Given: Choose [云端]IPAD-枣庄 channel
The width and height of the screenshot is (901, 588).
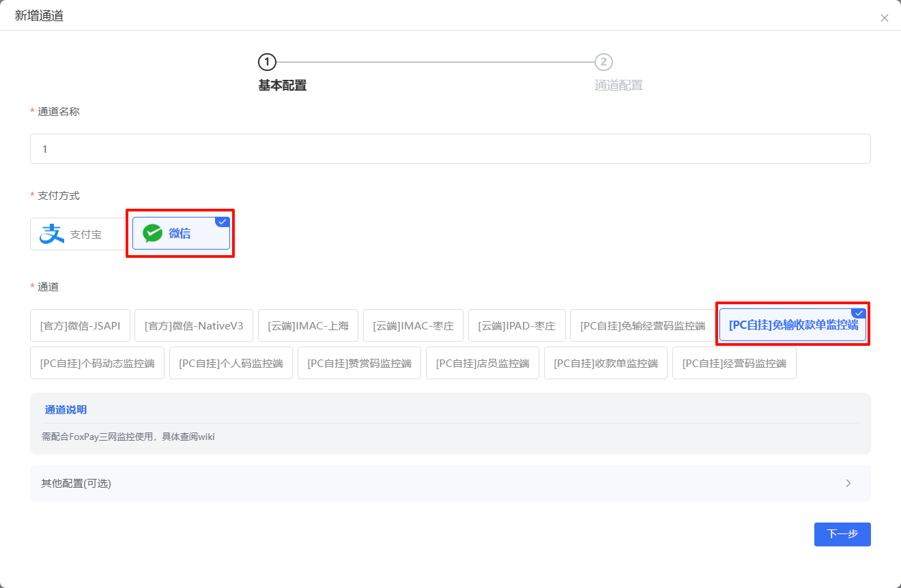Looking at the screenshot, I should point(517,325).
